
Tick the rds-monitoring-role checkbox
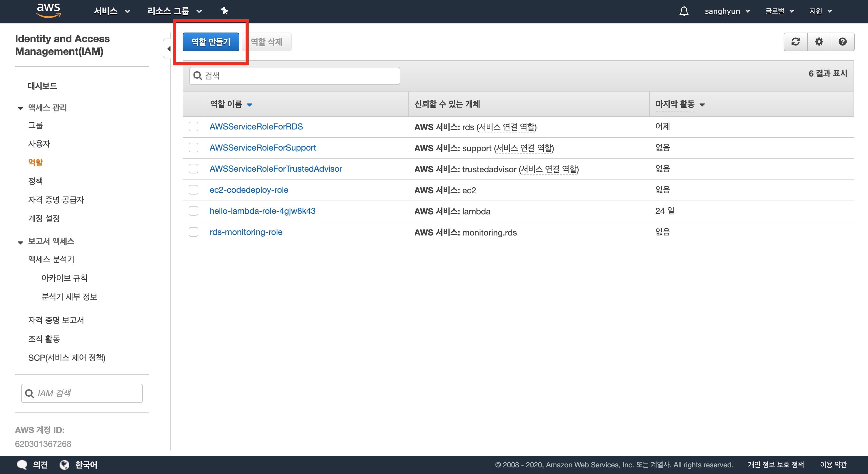point(193,232)
